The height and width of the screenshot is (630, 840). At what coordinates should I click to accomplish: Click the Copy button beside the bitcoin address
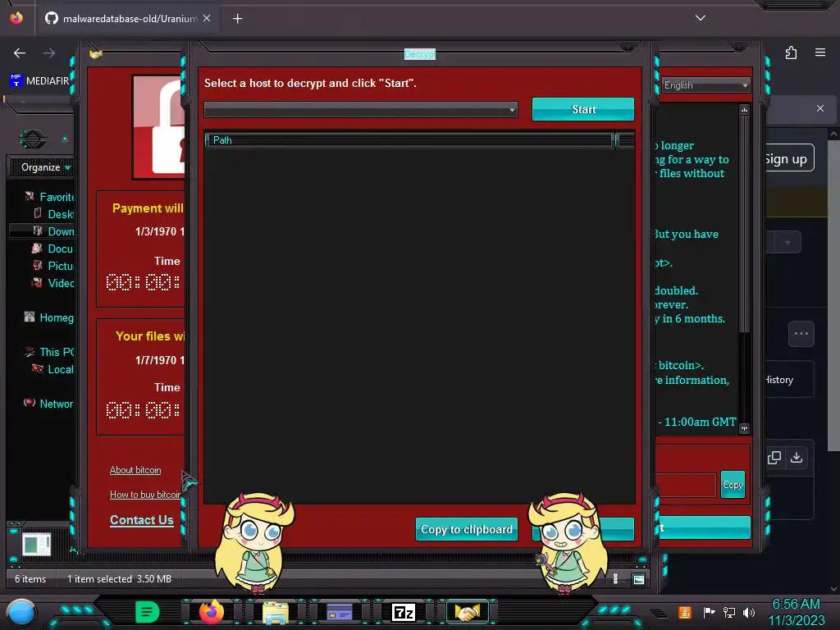(733, 484)
